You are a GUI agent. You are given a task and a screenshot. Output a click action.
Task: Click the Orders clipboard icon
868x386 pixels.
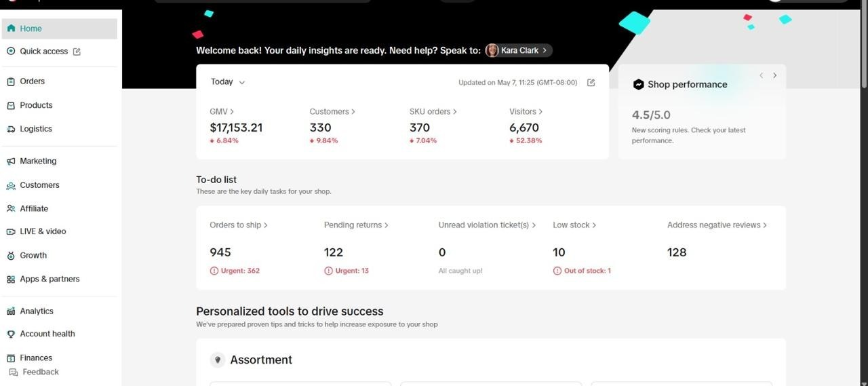tap(11, 81)
